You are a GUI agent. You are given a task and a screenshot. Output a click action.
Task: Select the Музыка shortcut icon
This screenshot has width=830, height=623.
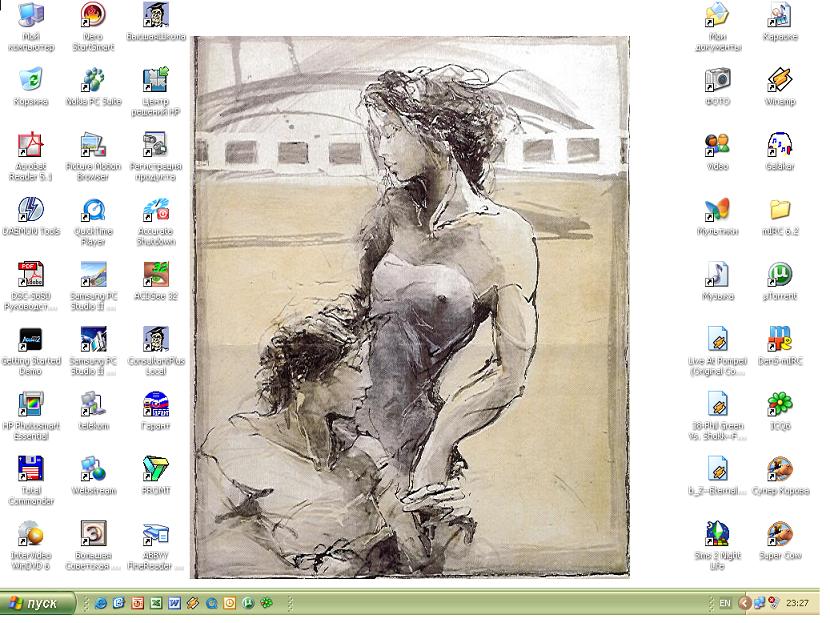click(717, 275)
